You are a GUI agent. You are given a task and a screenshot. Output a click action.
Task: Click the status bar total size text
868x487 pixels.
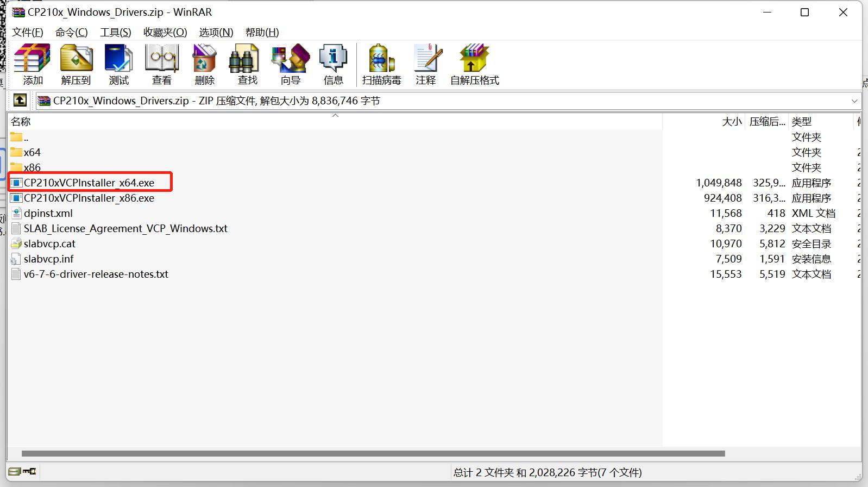(548, 472)
